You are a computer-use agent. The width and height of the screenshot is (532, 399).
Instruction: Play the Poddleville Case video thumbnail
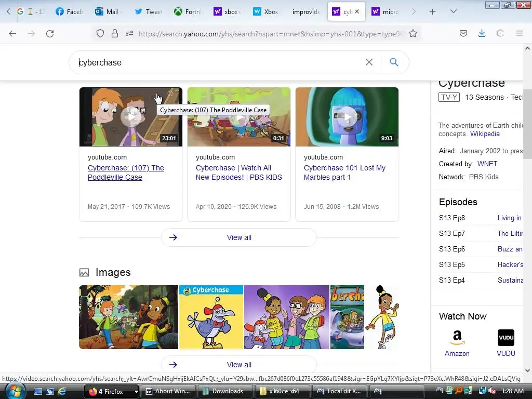[130, 117]
